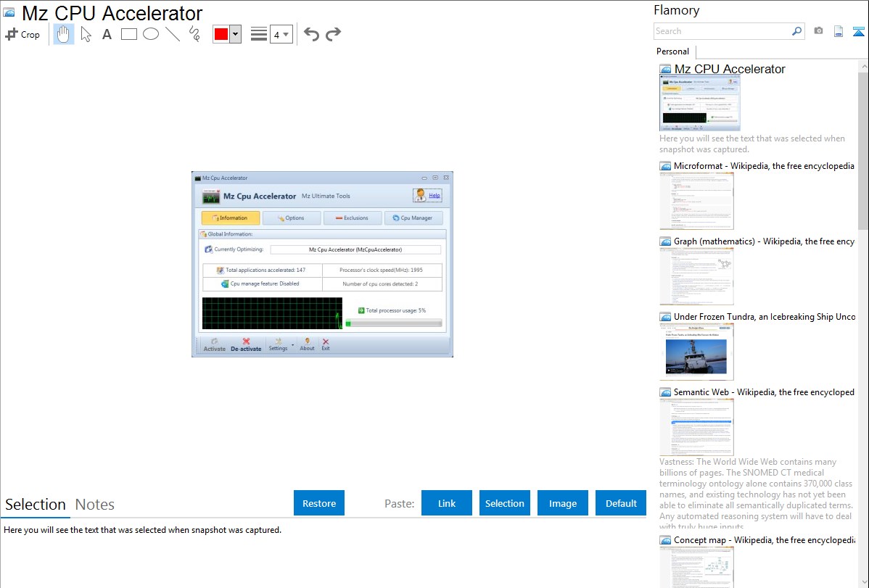Click the Activate icon in Mz Cpu Accelerator
The image size is (869, 588).
pyautogui.click(x=215, y=344)
